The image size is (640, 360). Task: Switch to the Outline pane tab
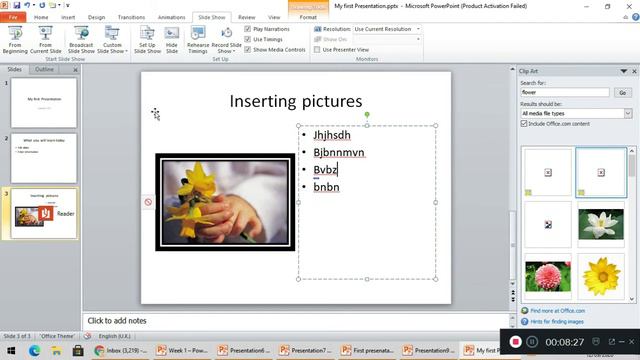(44, 69)
